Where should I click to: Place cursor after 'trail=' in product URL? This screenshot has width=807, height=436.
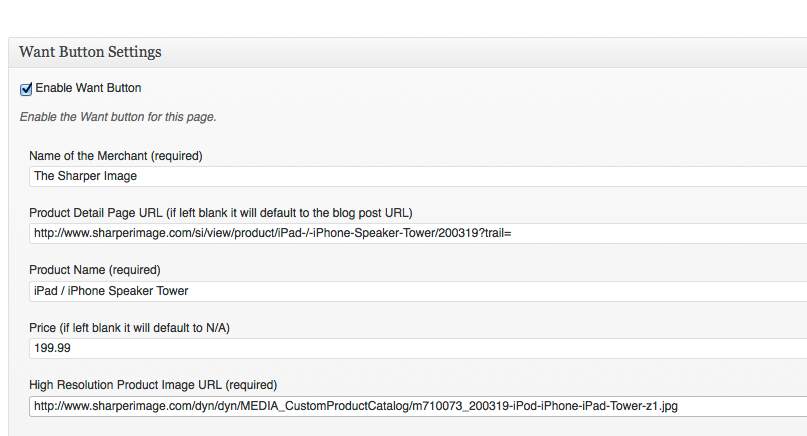click(x=512, y=233)
